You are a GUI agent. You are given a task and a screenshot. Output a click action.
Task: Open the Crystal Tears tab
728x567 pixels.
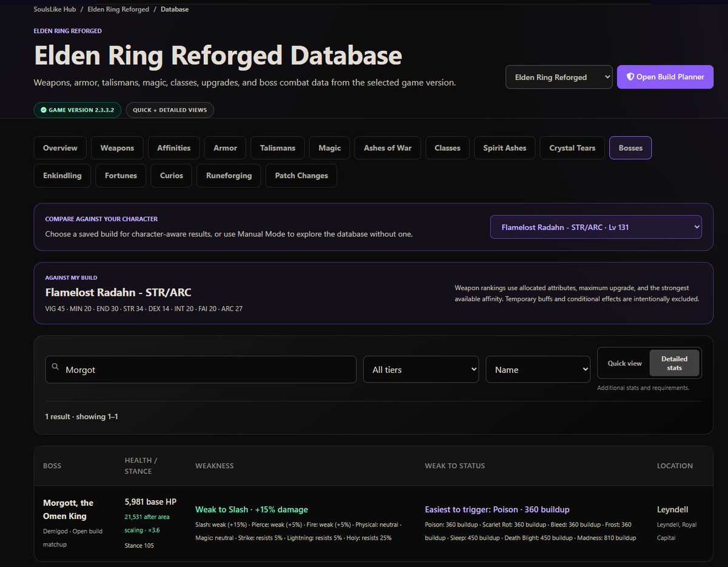(572, 148)
